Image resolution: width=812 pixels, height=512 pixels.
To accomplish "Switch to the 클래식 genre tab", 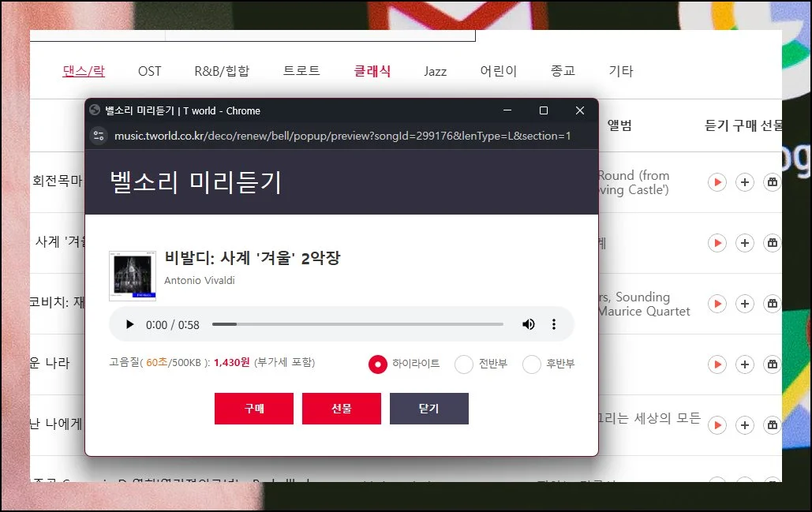I will click(x=372, y=71).
